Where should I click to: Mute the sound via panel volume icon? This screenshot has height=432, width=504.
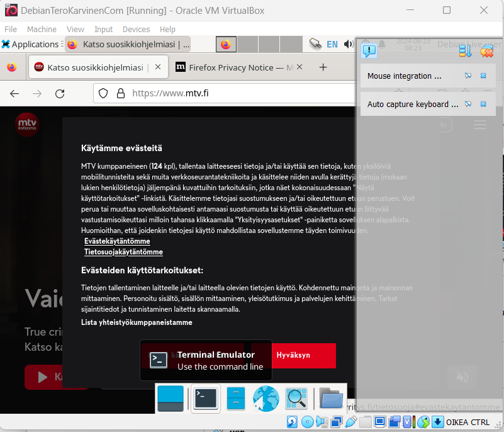pos(349,44)
